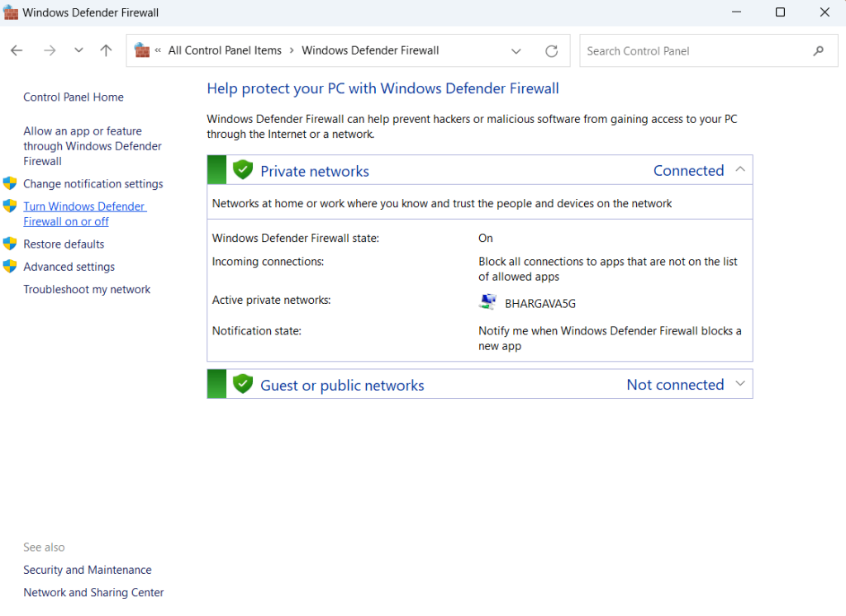The width and height of the screenshot is (846, 616).
Task: Click the shield icon beside Advanced settings
Action: (10, 266)
